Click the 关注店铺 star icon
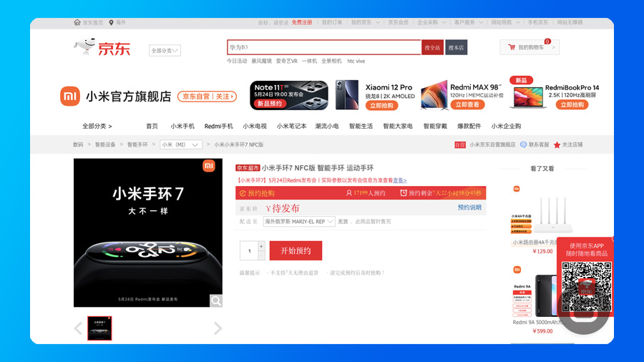Viewport: 644px width, 362px height. coord(557,145)
